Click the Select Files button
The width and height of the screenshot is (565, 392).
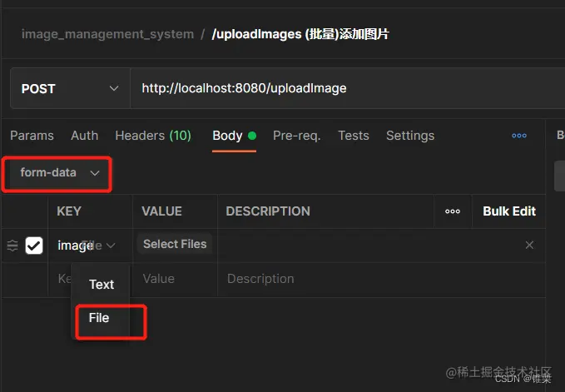(x=175, y=244)
